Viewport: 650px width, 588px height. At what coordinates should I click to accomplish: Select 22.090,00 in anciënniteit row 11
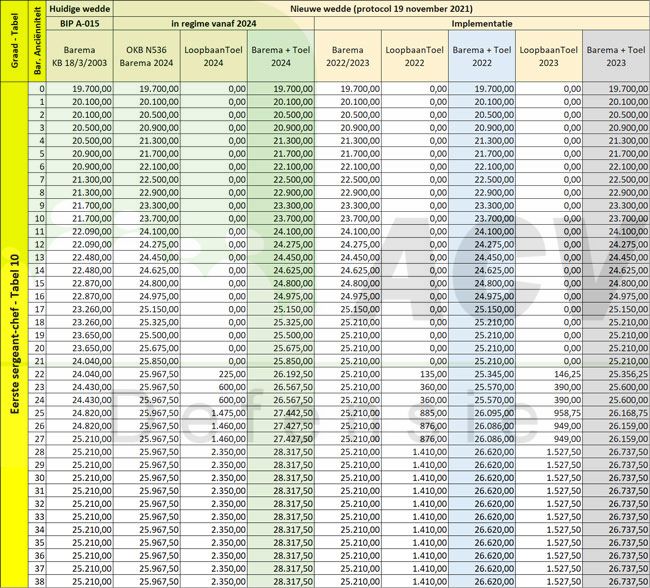(80, 231)
